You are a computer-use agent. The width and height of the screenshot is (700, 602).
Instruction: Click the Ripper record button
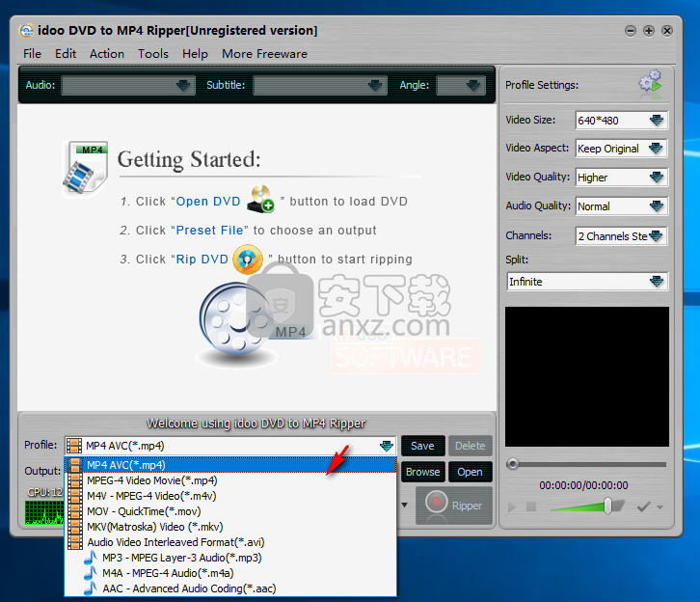click(x=454, y=506)
